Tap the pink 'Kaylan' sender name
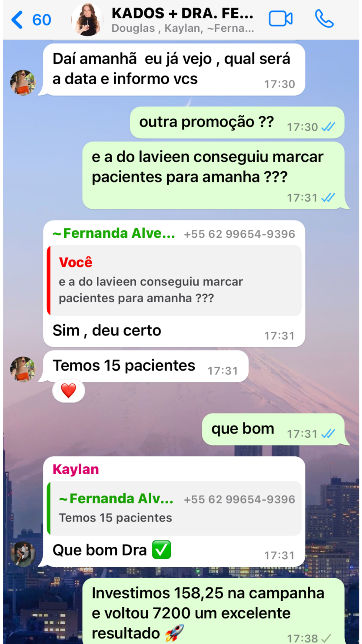The image size is (362, 644). [x=76, y=469]
